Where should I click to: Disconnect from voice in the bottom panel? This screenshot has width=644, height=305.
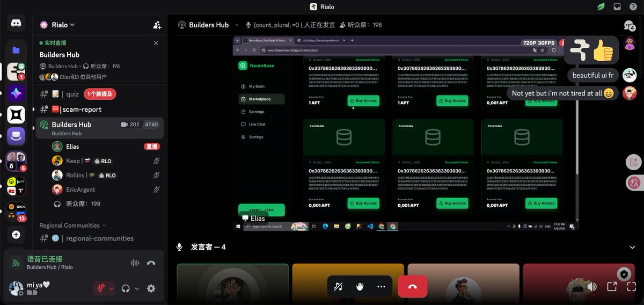click(151, 263)
